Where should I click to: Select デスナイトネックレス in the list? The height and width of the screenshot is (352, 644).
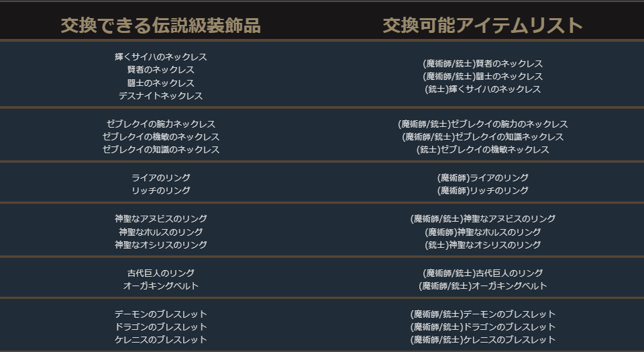[x=160, y=96]
